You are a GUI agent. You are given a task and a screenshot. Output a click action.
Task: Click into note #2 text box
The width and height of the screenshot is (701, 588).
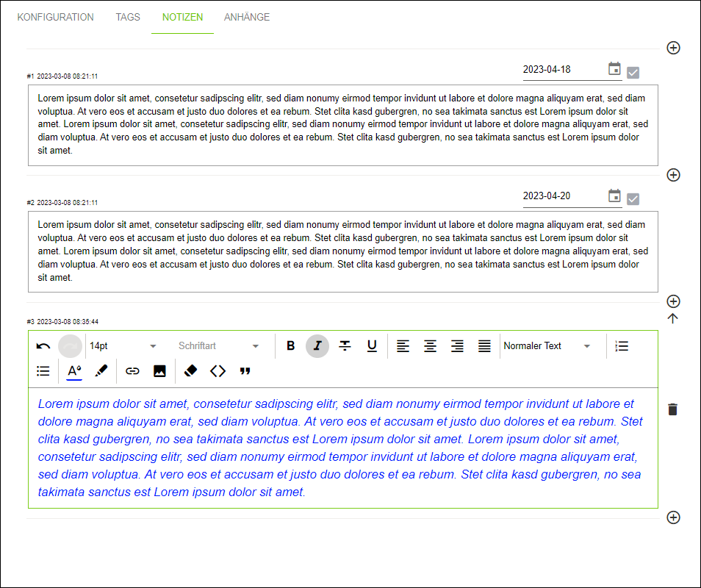coord(343,252)
